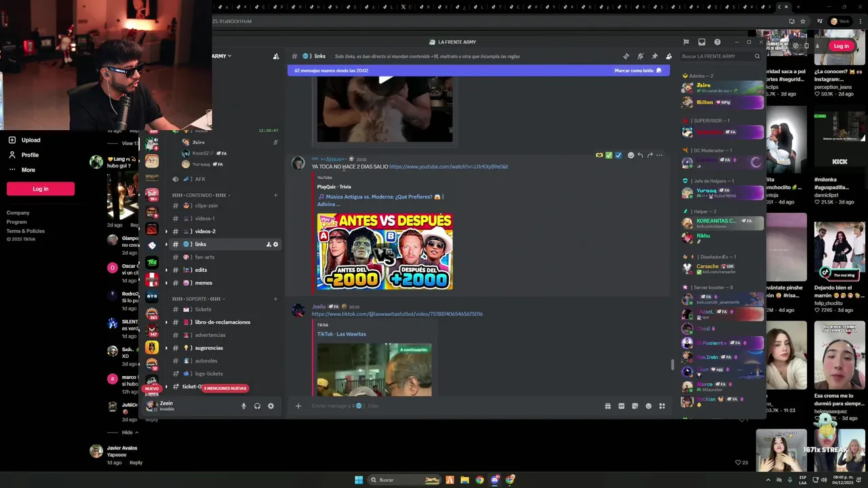868x488 pixels.
Task: Open Discord help question mark icon
Action: click(717, 42)
